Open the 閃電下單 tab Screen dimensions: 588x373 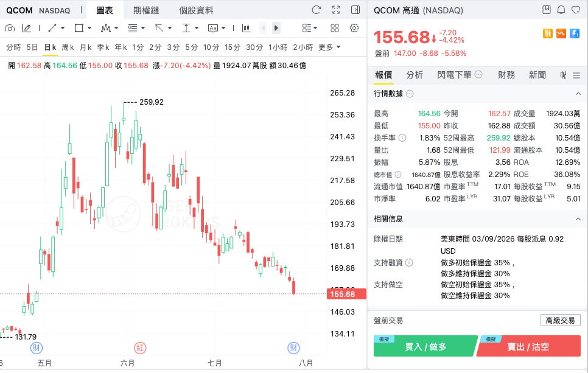[x=454, y=75]
